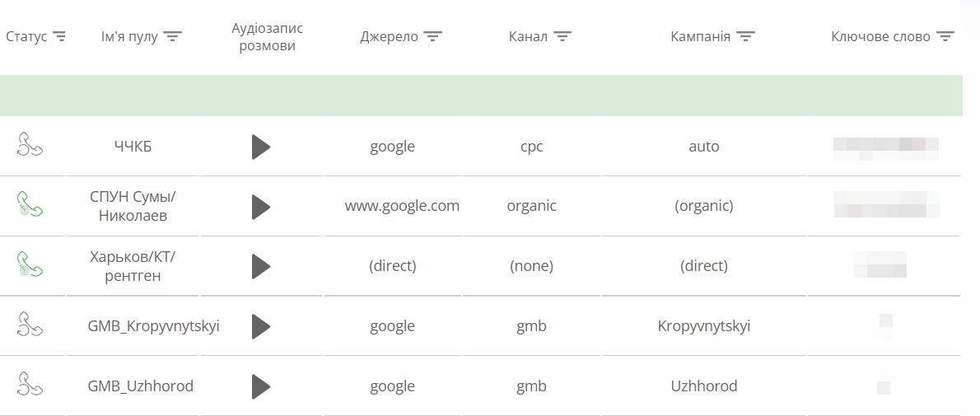Click the Аудіозапис розмови column header

click(x=267, y=37)
